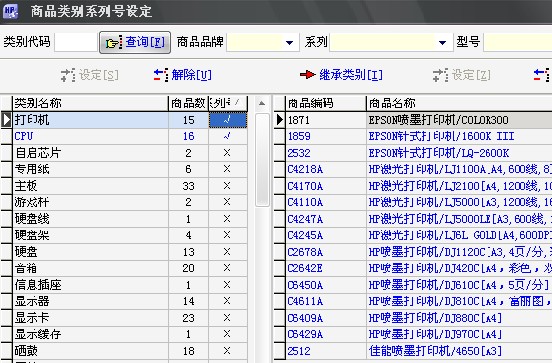
Task: Toggle the X mark in 硬盘架 row
Action: pos(228,235)
